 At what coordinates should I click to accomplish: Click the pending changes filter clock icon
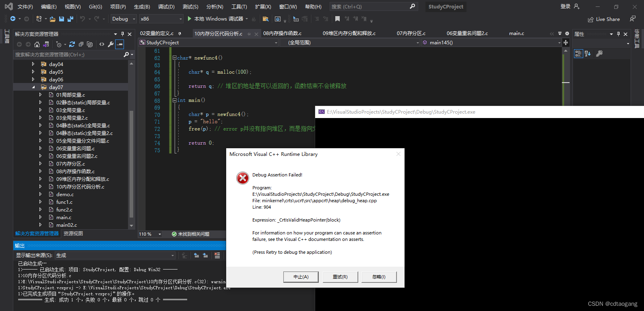coord(59,44)
